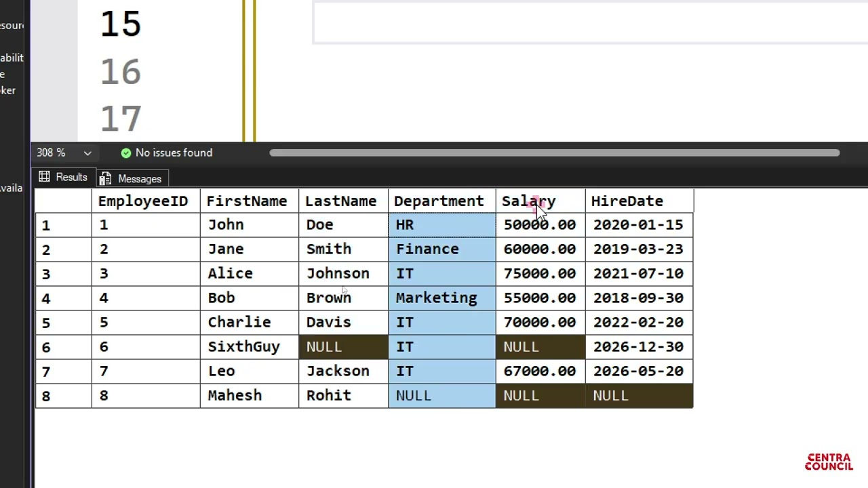
Task: Click the 67000.00 salary cell
Action: (540, 371)
